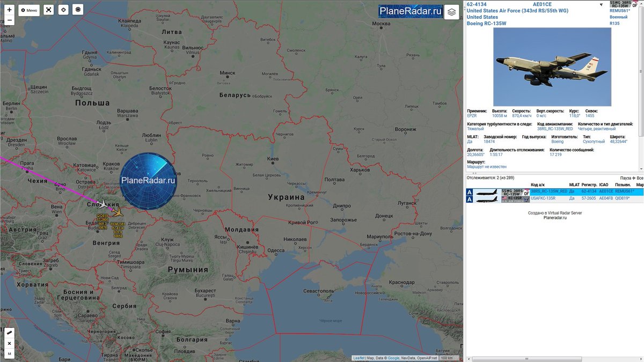Click the Пауза pause link
Viewport: 644px width, 362px height.
626,178
